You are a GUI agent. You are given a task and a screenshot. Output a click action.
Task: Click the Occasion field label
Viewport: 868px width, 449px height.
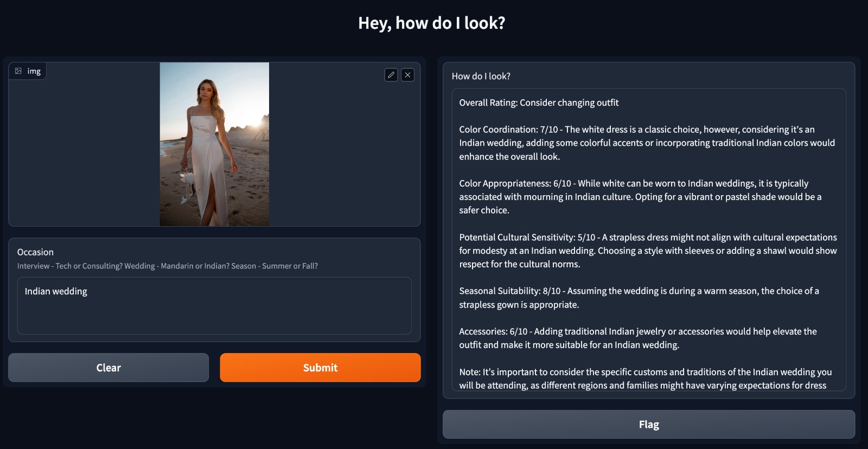click(x=35, y=252)
